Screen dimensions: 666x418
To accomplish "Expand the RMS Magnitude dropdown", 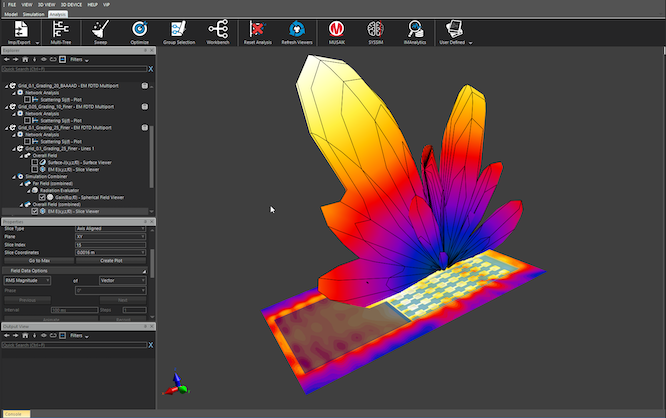I will tap(38, 280).
